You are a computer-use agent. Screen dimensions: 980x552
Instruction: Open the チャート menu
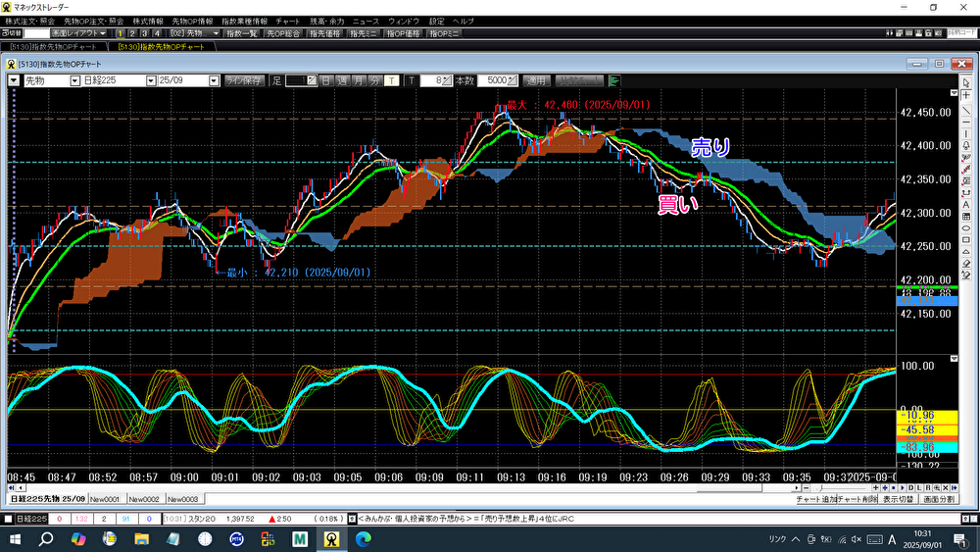(x=288, y=21)
